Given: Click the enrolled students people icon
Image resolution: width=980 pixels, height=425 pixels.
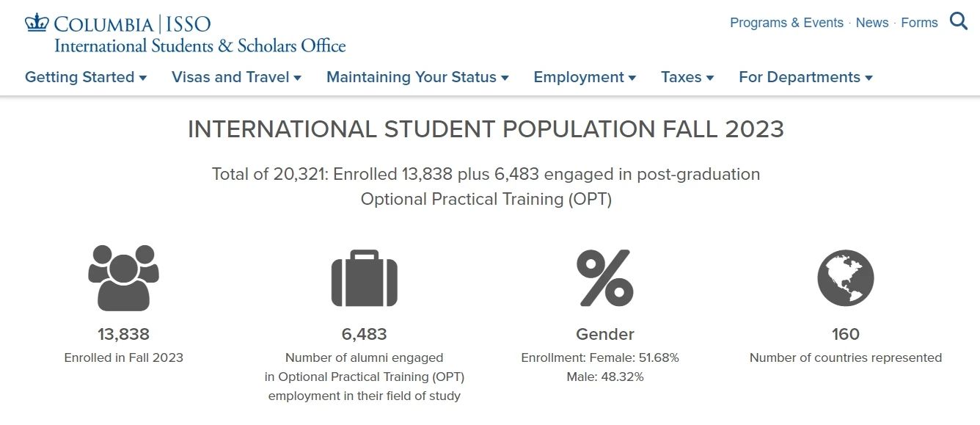Looking at the screenshot, I should (123, 277).
